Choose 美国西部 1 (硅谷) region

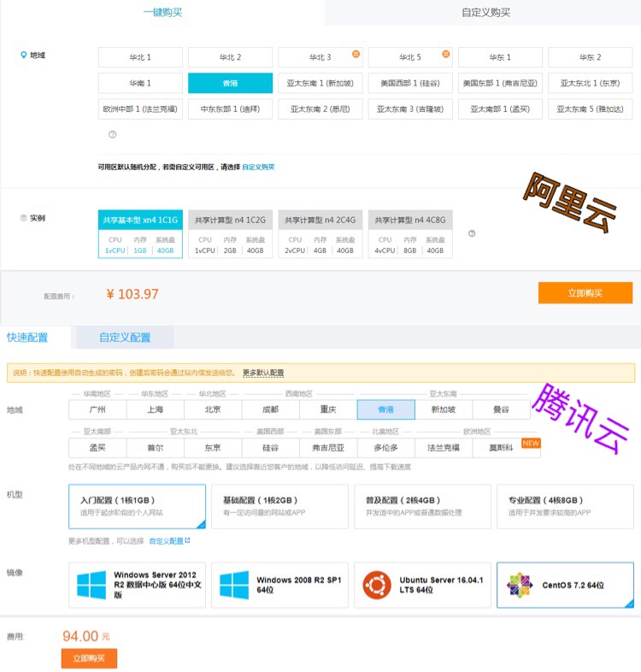(x=410, y=83)
